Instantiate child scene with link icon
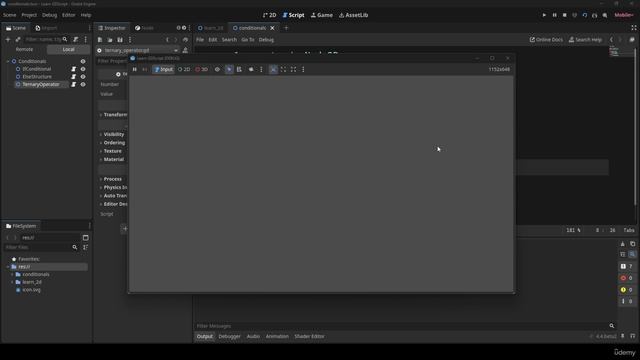This screenshot has width=640, height=360. tap(18, 40)
